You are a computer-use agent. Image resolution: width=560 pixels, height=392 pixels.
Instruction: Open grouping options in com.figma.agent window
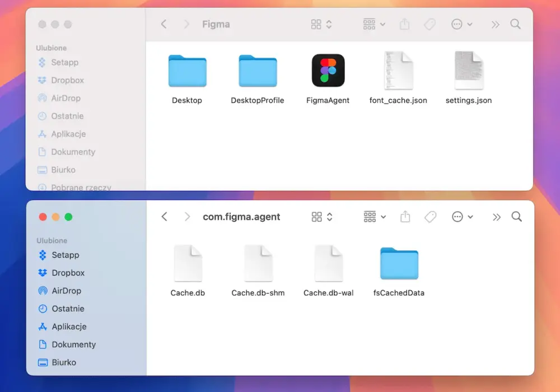click(x=375, y=217)
